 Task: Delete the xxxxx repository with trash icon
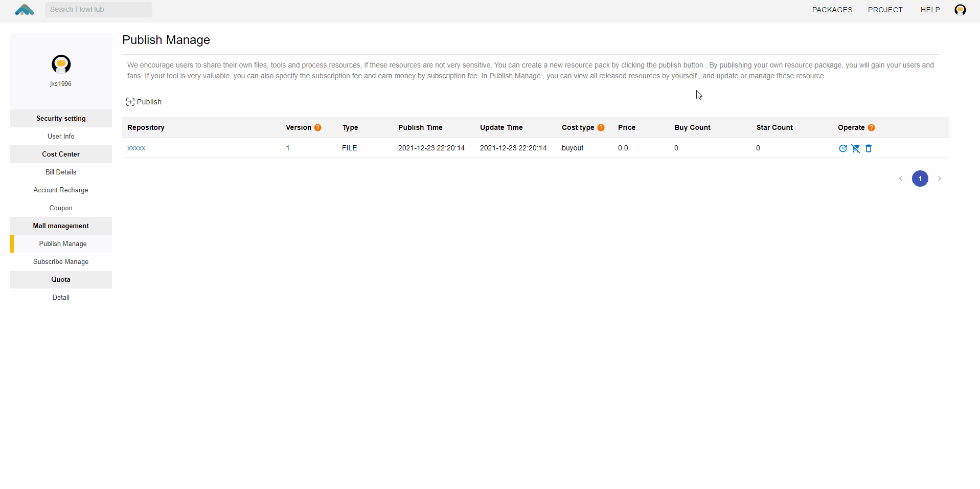pos(869,148)
